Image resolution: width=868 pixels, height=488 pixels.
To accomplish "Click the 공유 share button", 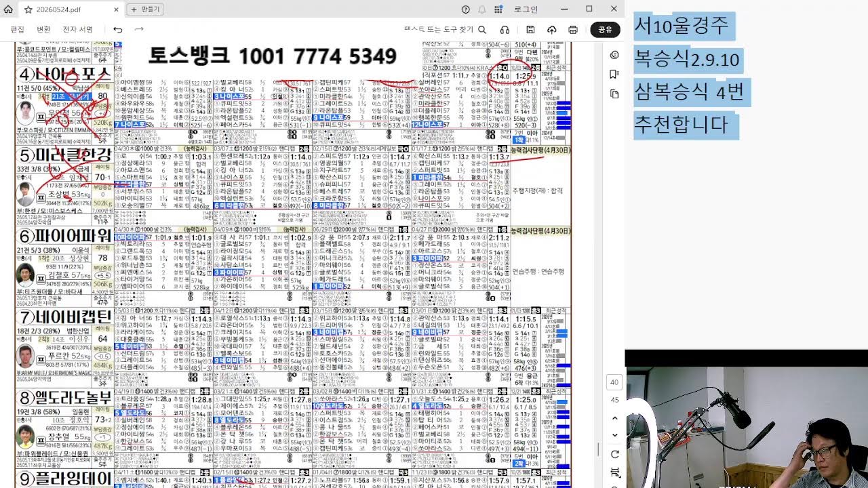I will [x=606, y=30].
